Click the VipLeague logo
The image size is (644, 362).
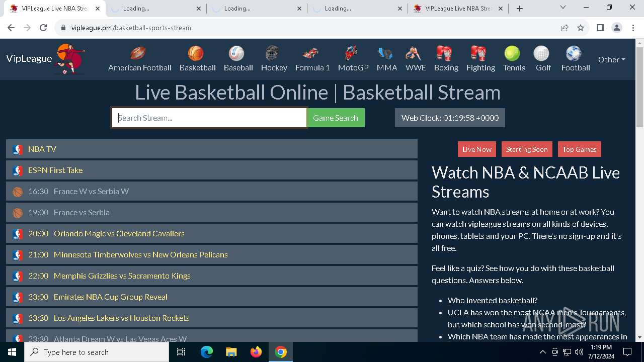click(45, 59)
